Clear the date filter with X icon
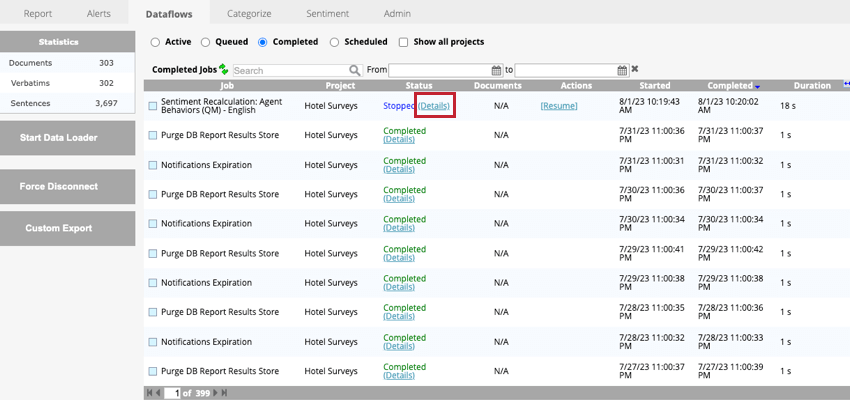850x400 pixels. [x=635, y=70]
